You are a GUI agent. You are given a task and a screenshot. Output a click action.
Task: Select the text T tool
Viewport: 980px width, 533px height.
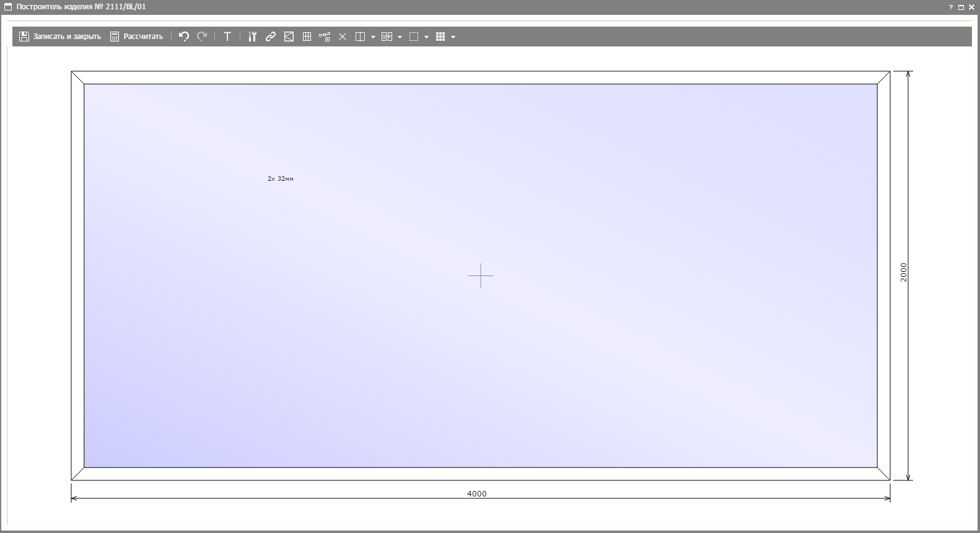tap(227, 37)
